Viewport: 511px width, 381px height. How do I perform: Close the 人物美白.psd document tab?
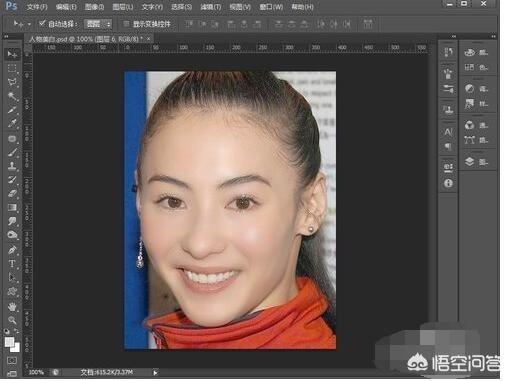(148, 39)
